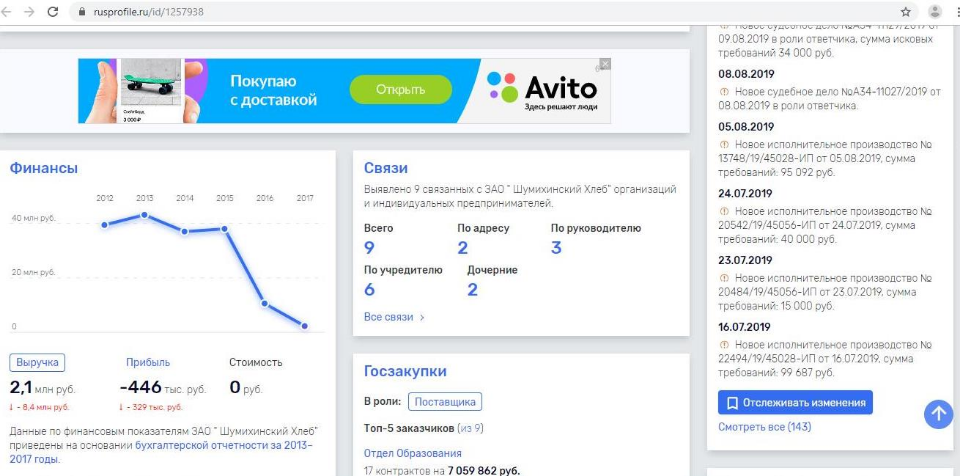Bookmark this page with the star icon
Viewport: 960px width, 476px height.
click(906, 11)
